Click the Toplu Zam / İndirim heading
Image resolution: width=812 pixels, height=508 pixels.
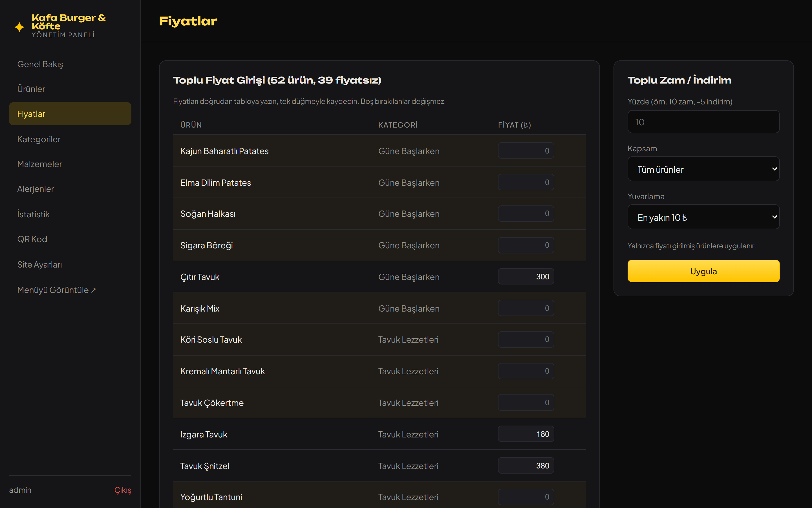[x=679, y=80]
